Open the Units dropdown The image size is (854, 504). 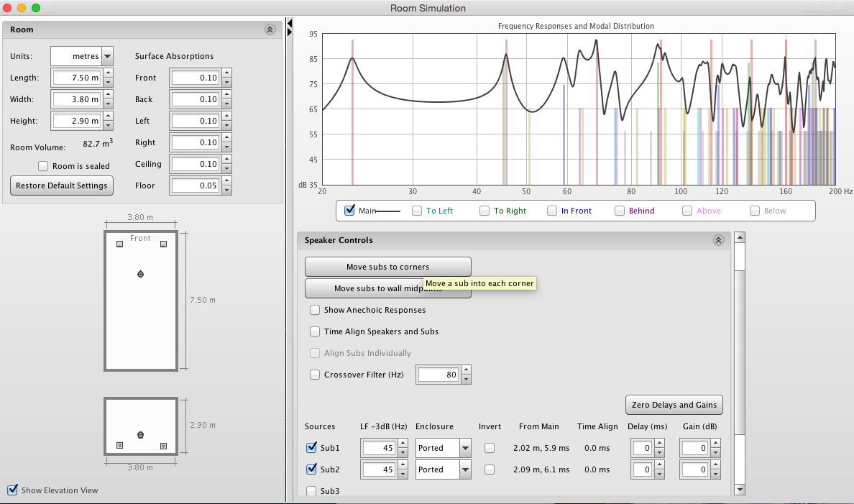click(107, 56)
